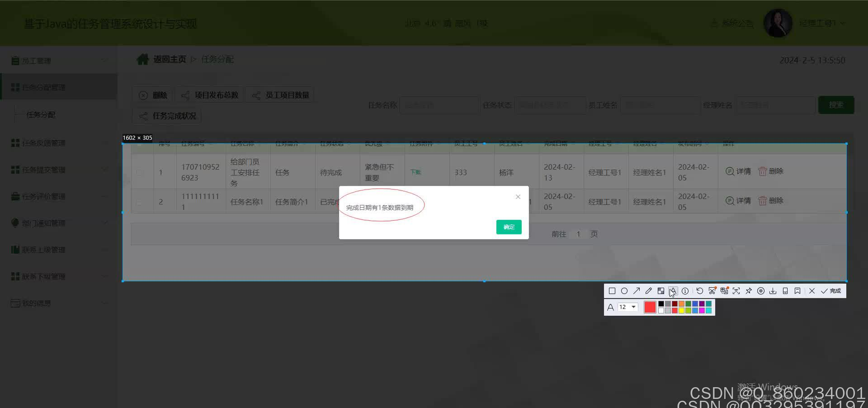This screenshot has width=868, height=408.
Task: Send the screenshot to phone
Action: (x=785, y=291)
